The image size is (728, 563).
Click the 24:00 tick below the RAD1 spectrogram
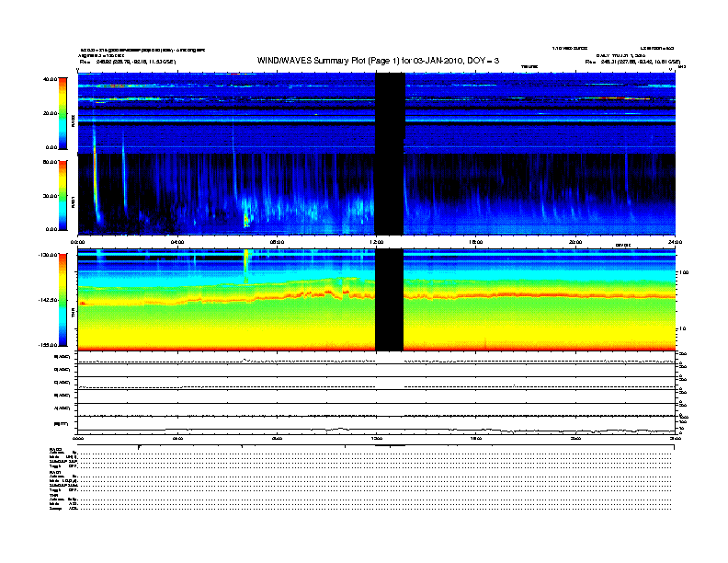click(675, 242)
